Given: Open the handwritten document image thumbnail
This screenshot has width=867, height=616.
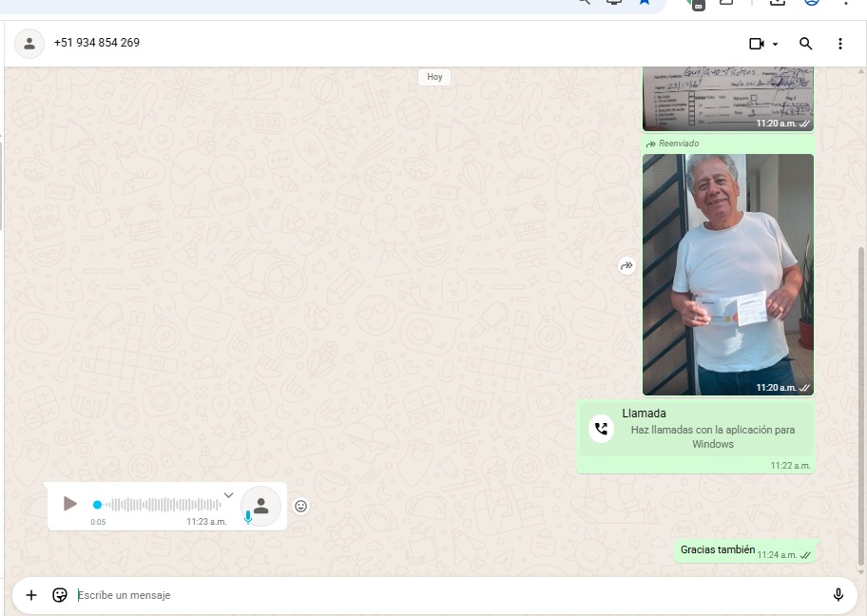Looking at the screenshot, I should click(727, 99).
